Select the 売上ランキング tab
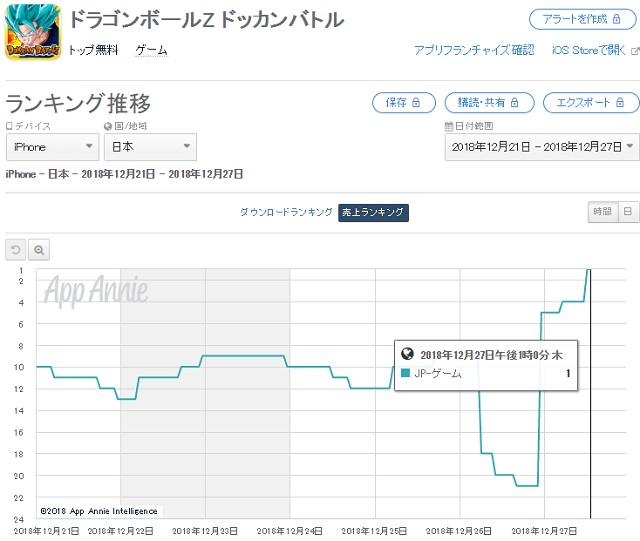 (373, 212)
